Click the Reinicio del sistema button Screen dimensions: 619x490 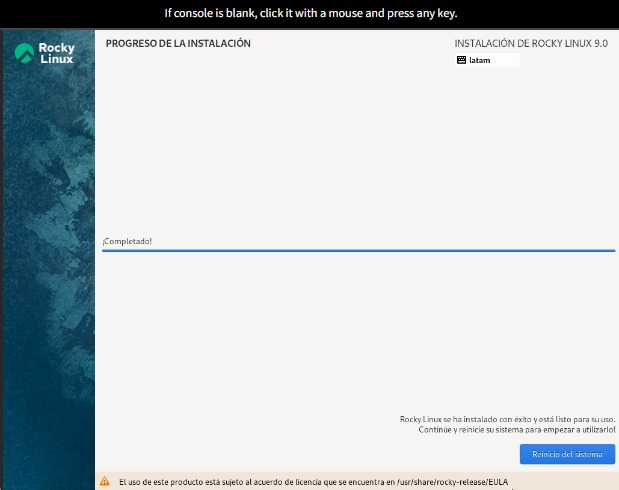coord(567,454)
